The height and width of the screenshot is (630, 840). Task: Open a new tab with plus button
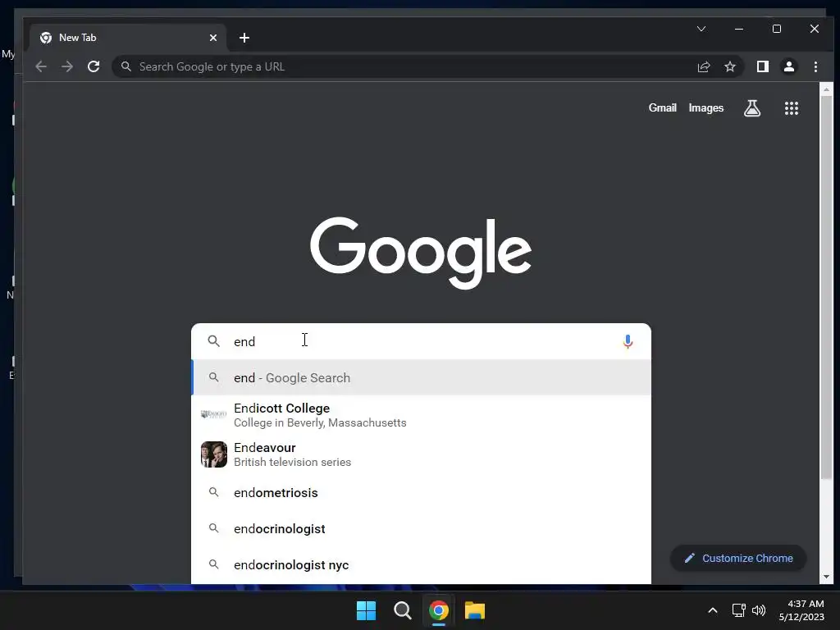point(244,38)
